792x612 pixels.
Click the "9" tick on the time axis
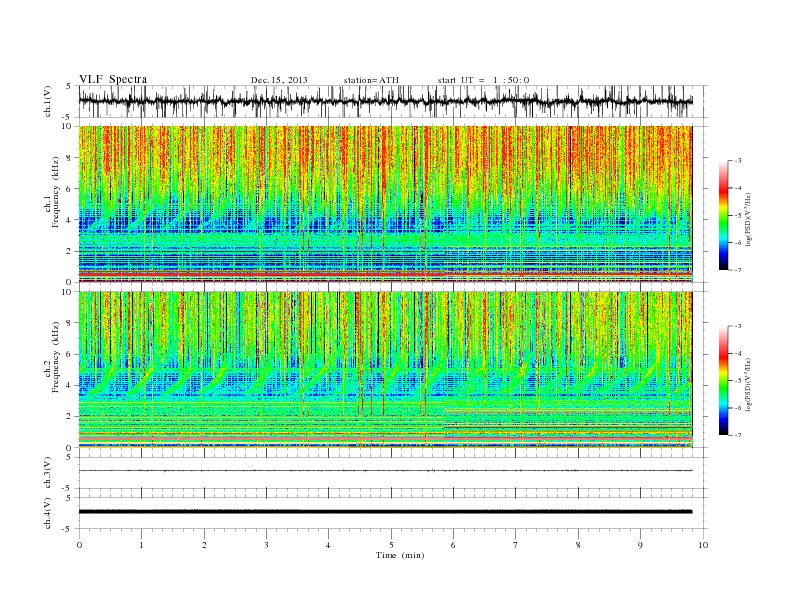640,545
